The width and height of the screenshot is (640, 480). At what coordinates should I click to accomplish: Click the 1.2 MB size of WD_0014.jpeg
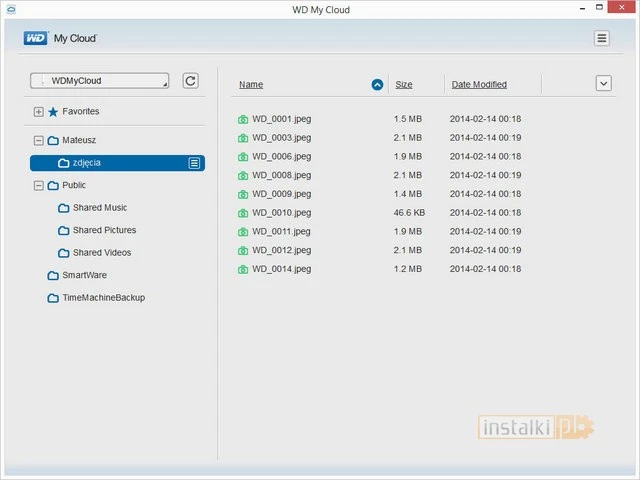click(x=407, y=269)
